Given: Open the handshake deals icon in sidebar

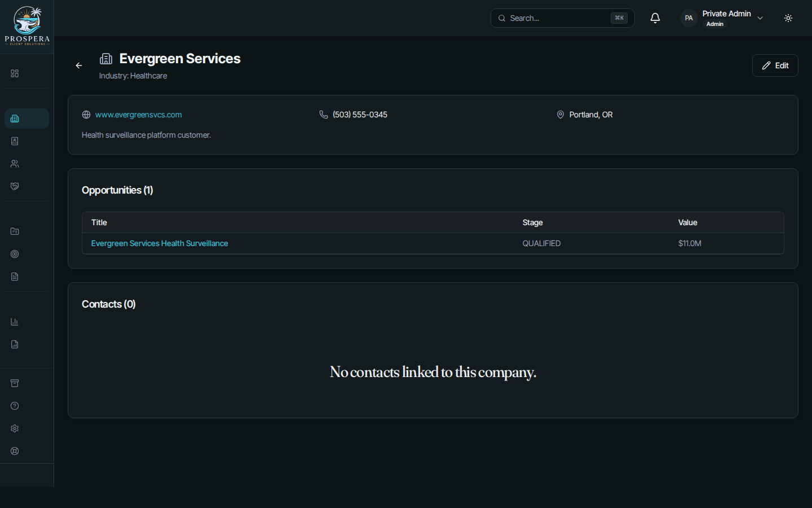Looking at the screenshot, I should (15, 186).
